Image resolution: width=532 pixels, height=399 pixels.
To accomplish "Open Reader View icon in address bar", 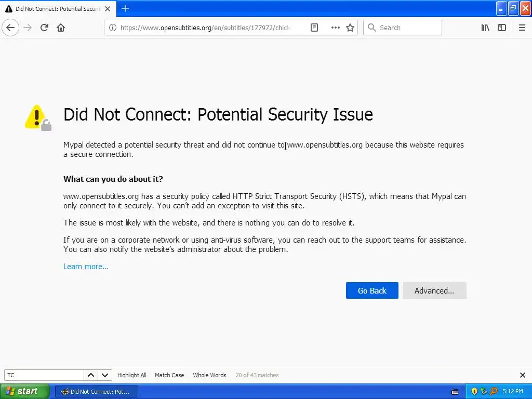I will point(314,28).
